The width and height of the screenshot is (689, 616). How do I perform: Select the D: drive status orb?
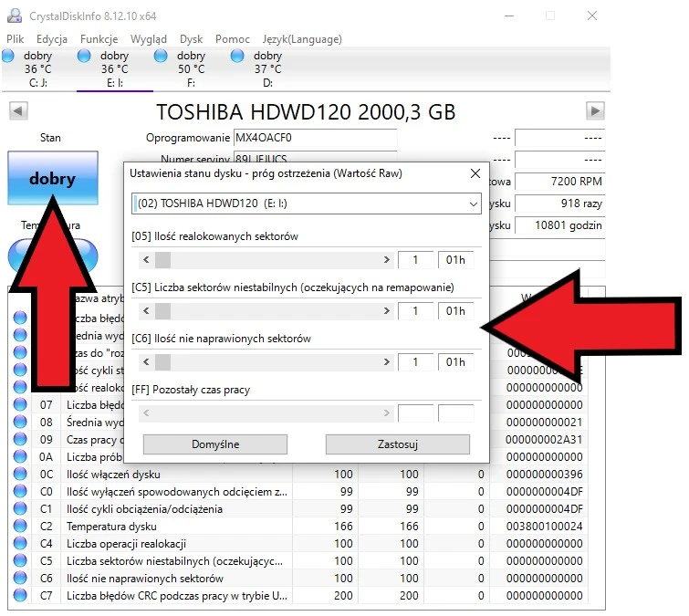[x=238, y=57]
